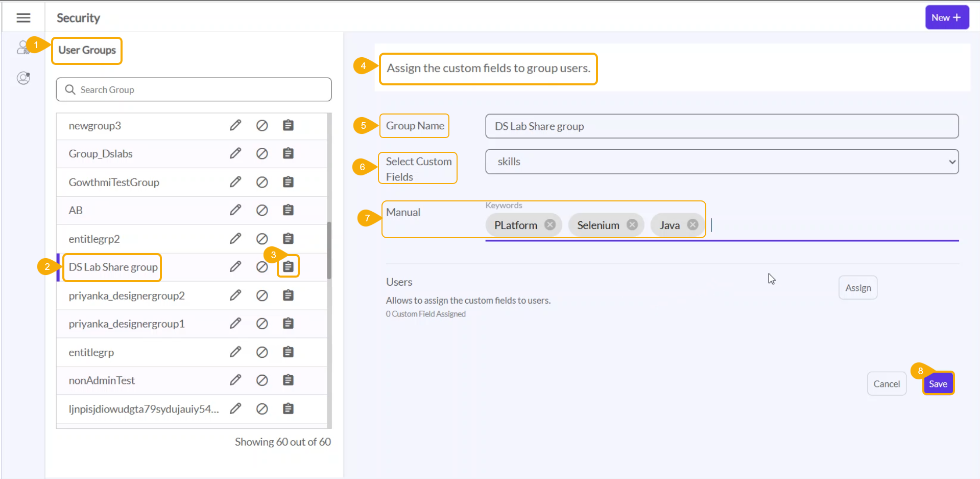Click the New button
The height and width of the screenshot is (479, 980).
click(946, 17)
